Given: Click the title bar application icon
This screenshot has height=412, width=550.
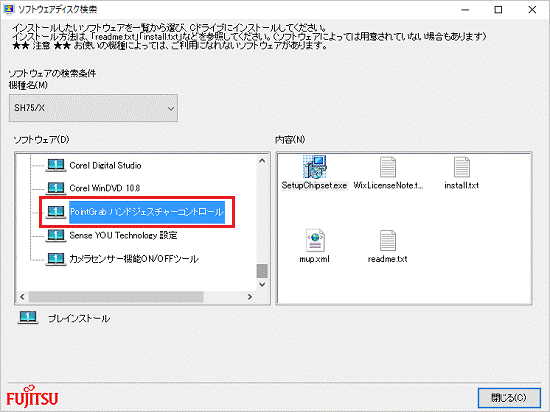Looking at the screenshot, I should point(8,9).
